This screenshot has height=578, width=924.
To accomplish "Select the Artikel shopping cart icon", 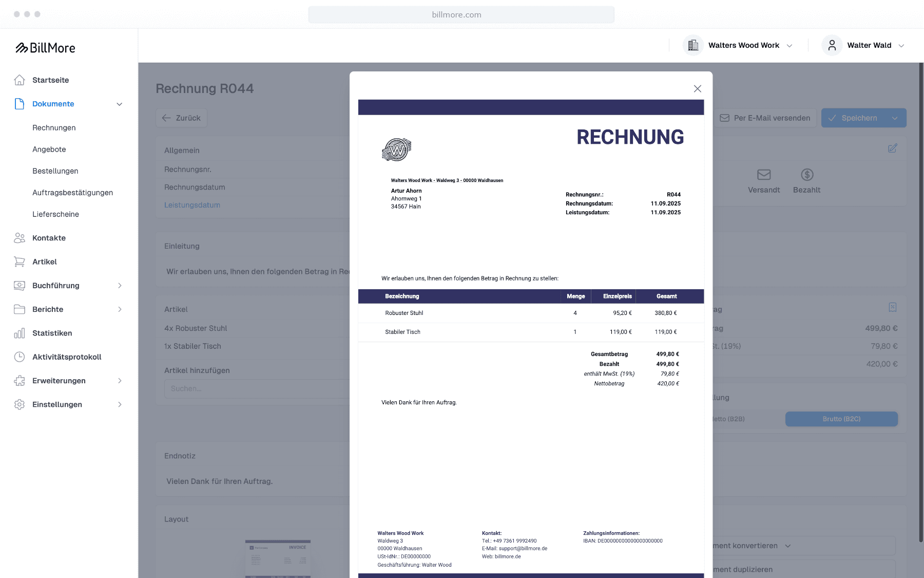I will [20, 262].
